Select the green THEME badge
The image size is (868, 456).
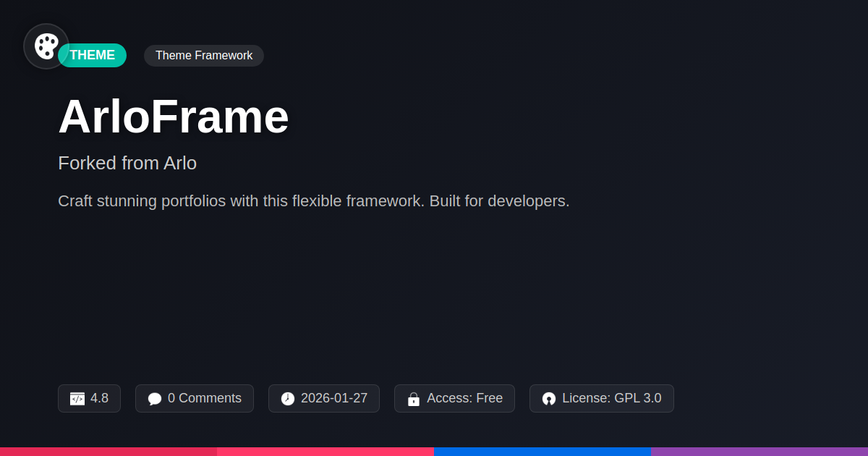tap(93, 55)
